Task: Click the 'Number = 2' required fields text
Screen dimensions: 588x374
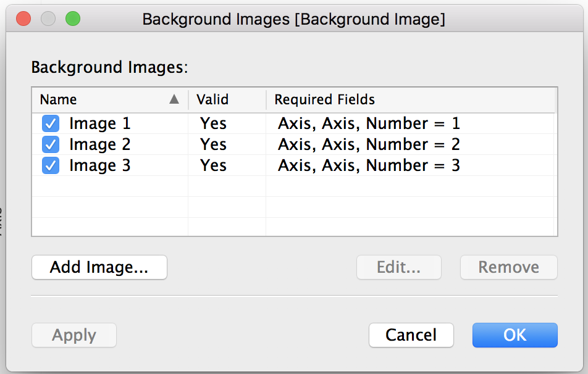Action: [413, 145]
